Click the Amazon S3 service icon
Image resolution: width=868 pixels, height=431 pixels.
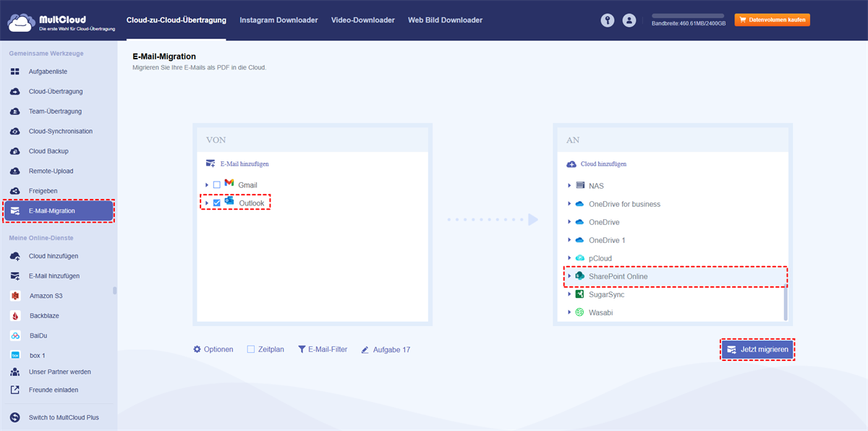pyautogui.click(x=15, y=296)
